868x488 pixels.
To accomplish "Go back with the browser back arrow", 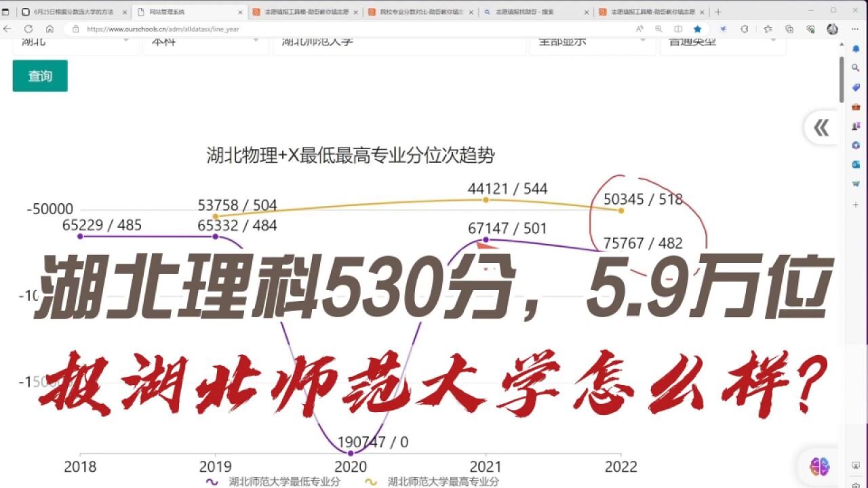I will point(7,29).
